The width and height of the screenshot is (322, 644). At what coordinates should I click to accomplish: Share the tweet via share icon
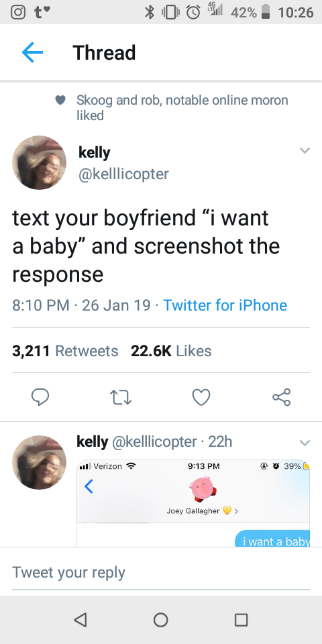coord(281,397)
